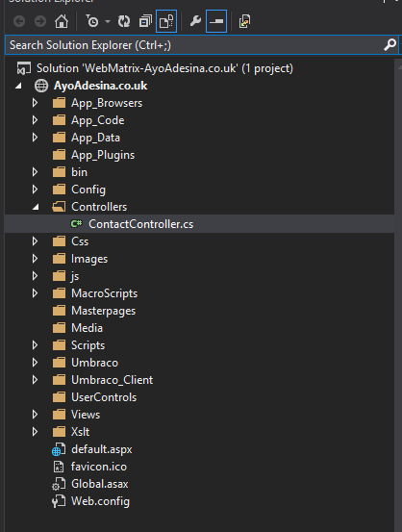The image size is (402, 532).
Task: Select the Media folder
Action: click(x=87, y=328)
